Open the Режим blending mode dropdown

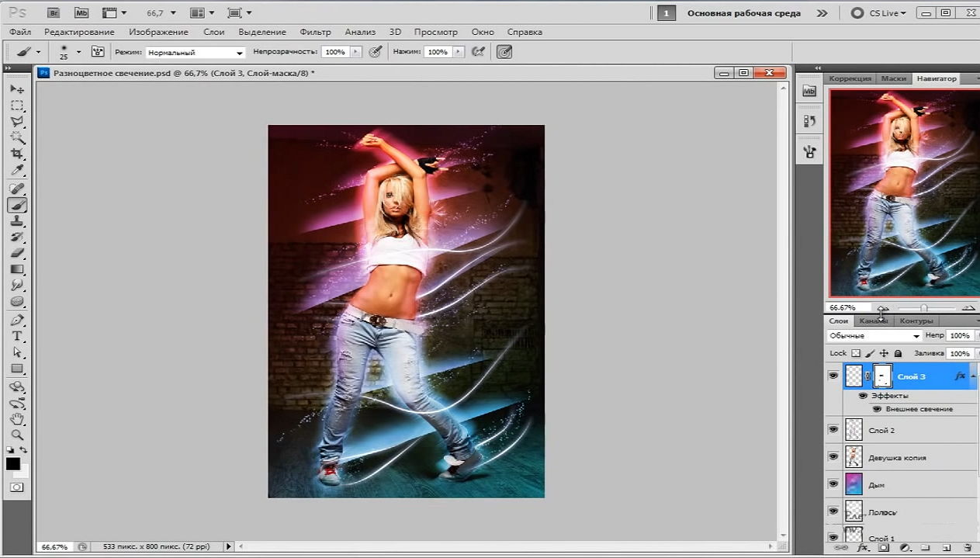point(195,53)
